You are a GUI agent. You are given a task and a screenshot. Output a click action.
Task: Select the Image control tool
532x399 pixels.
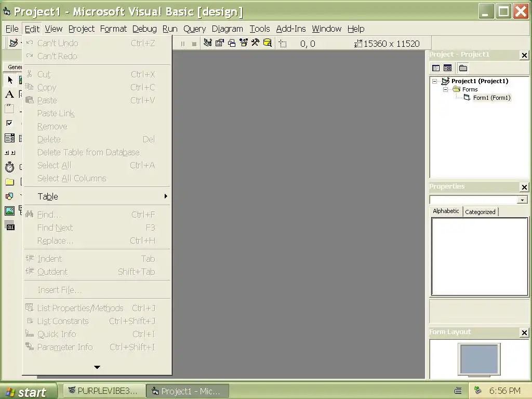10,211
